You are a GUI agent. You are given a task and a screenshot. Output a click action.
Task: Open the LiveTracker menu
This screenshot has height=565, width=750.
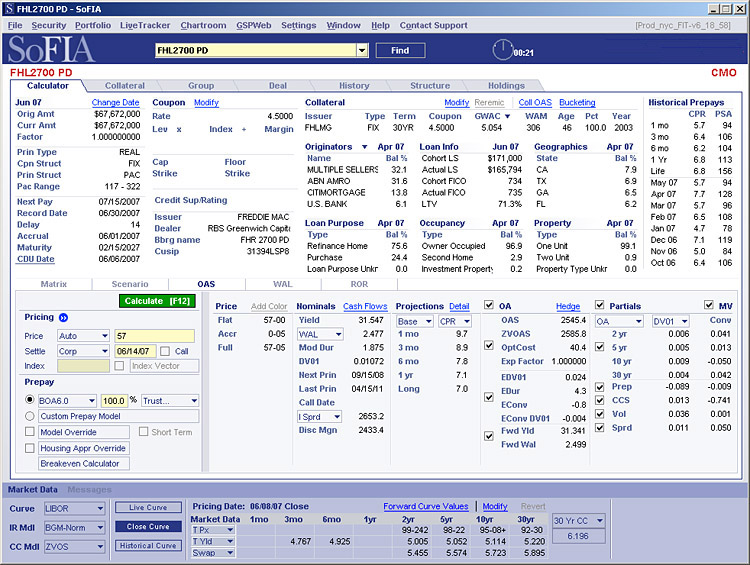pyautogui.click(x=145, y=25)
